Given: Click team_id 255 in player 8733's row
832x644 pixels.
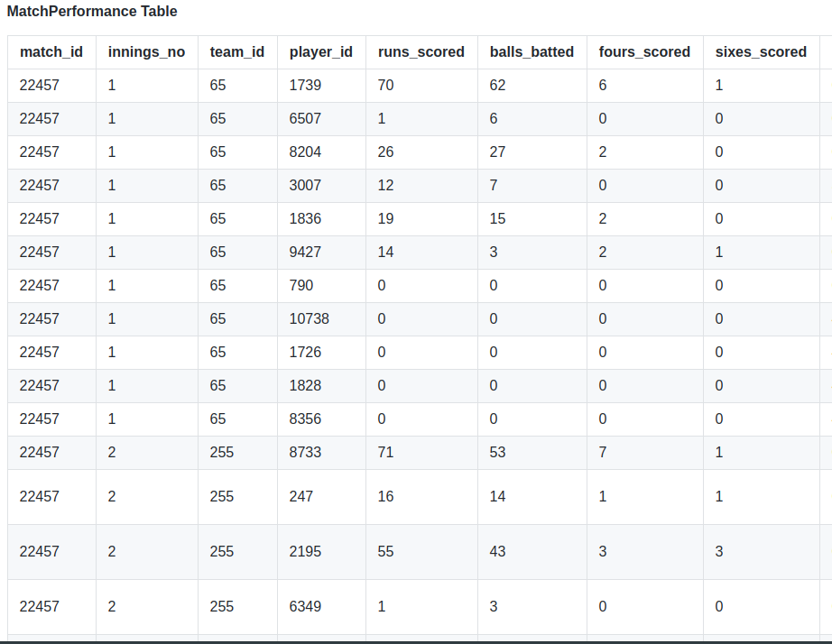Looking at the screenshot, I should click(x=222, y=453).
